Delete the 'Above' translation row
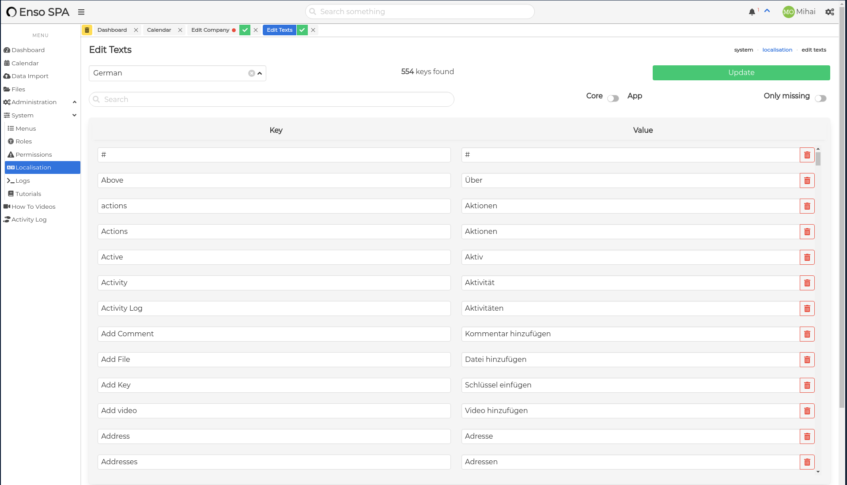The width and height of the screenshot is (847, 485). (x=807, y=180)
